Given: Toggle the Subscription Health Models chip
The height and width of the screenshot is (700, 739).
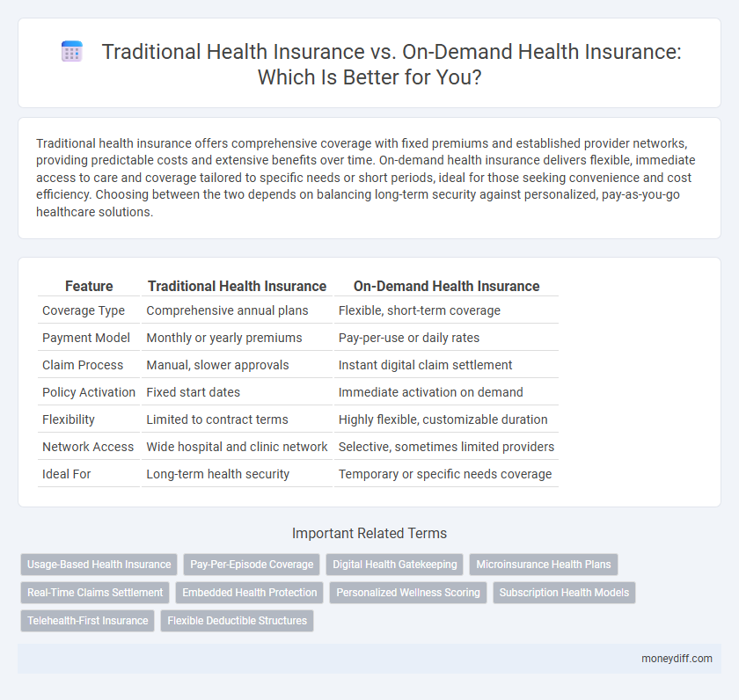Looking at the screenshot, I should (564, 593).
